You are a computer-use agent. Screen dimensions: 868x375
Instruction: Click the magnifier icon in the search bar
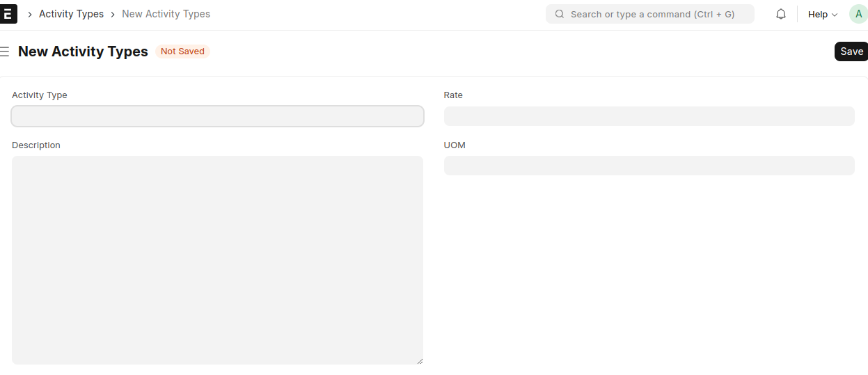559,14
